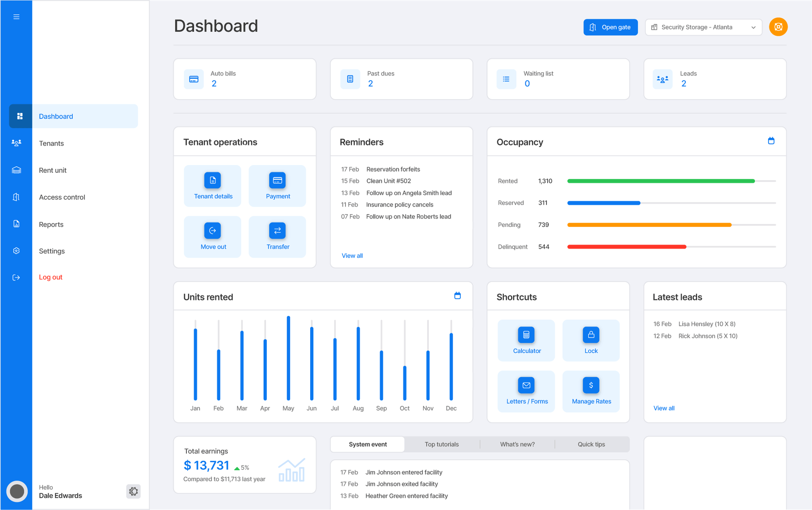Switch to the Top tutorials tab
The width and height of the screenshot is (812, 510).
pos(441,444)
